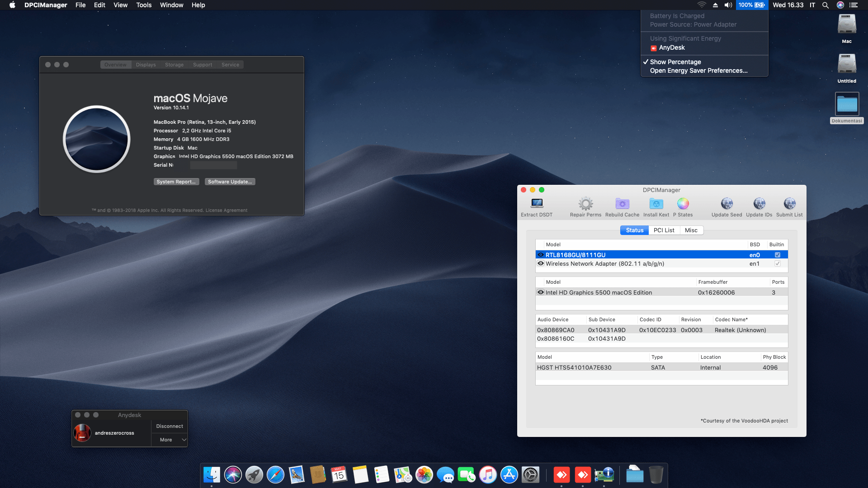Expand the More dropdown in Anydesk window
Viewport: 868px width, 488px height.
170,440
